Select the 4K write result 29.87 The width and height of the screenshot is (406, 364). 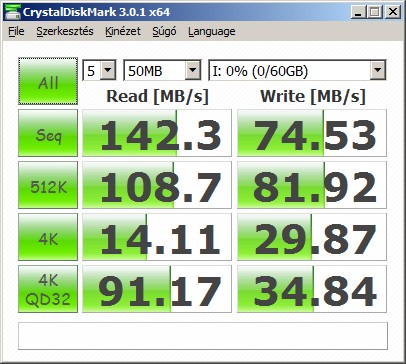312,237
